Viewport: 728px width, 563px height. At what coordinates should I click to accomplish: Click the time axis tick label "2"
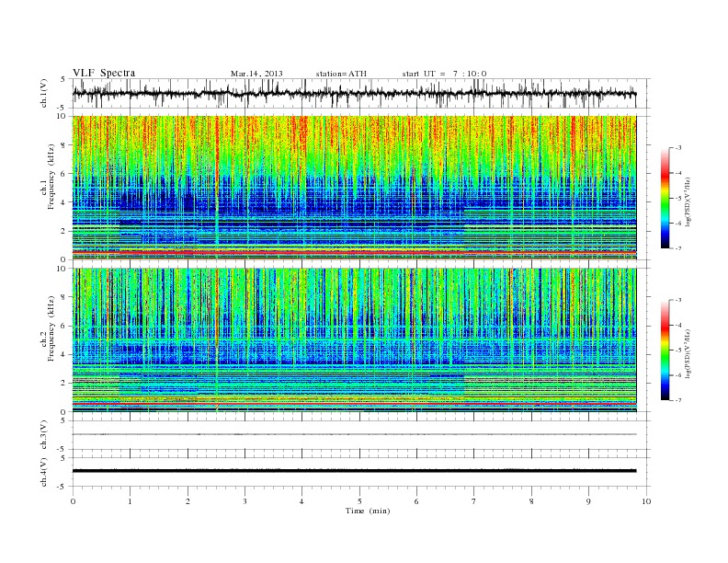188,501
